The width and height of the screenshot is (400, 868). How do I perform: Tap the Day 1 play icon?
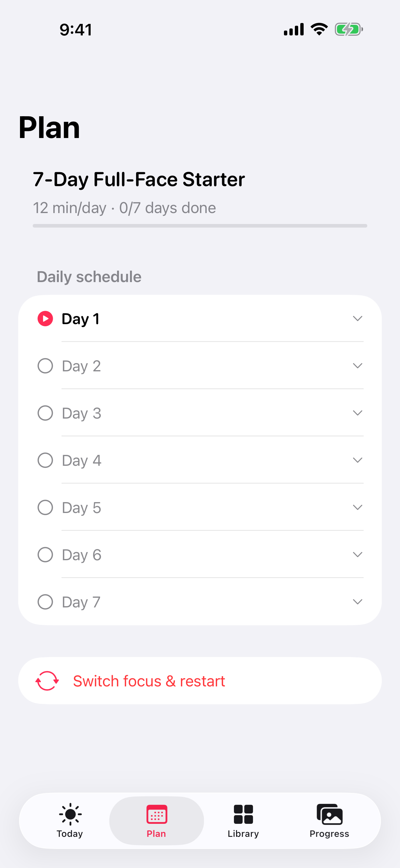[x=45, y=319]
